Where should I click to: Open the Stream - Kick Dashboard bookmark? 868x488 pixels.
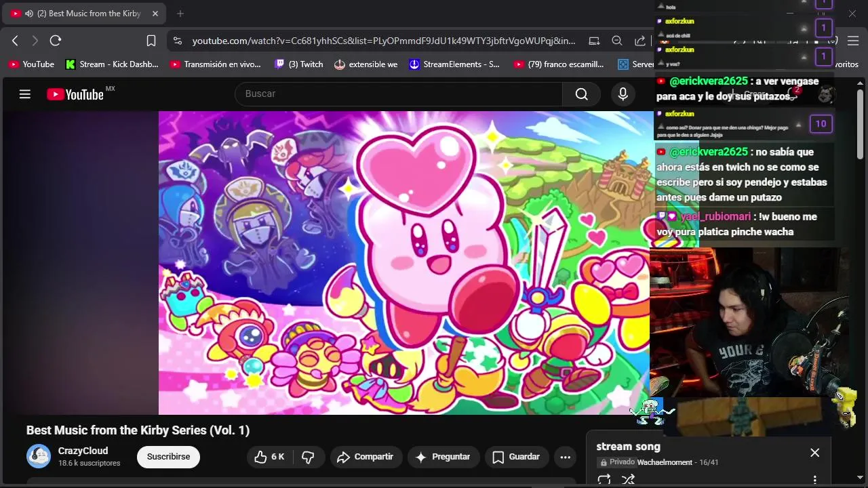pyautogui.click(x=112, y=64)
